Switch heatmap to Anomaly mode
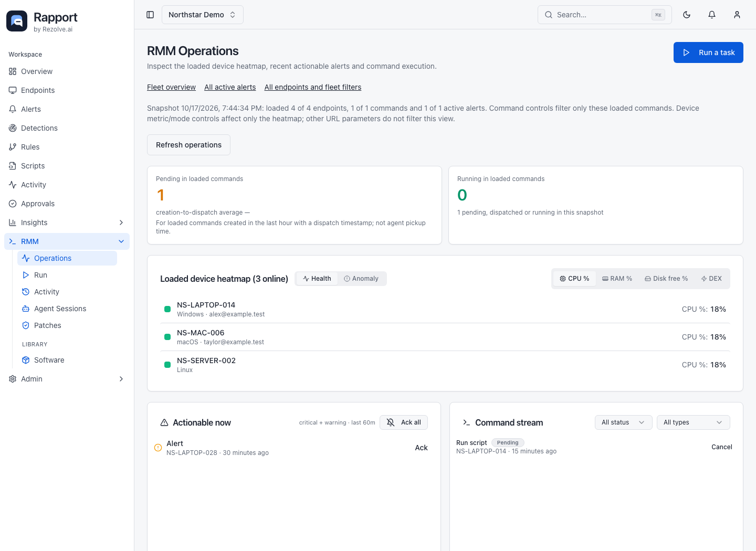 point(361,279)
